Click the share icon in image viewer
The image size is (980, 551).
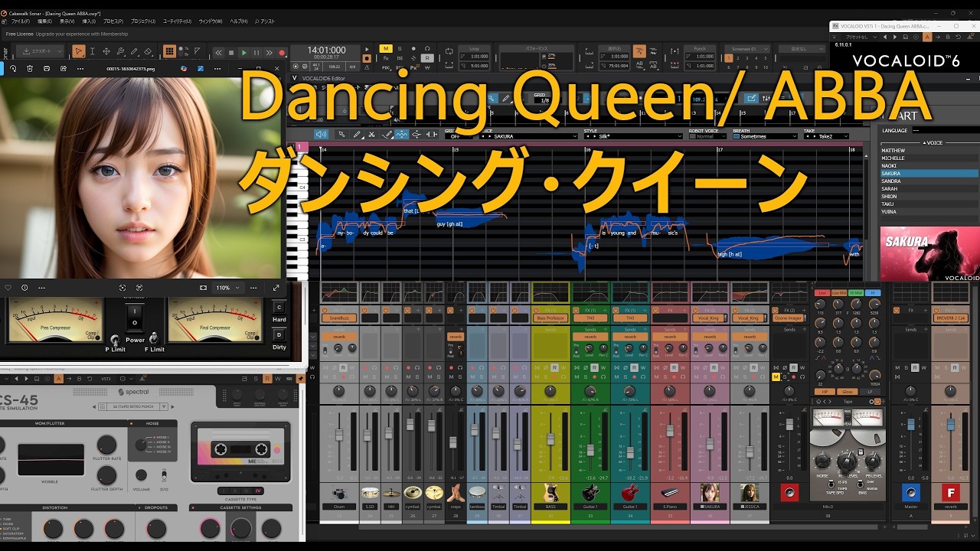click(x=64, y=68)
